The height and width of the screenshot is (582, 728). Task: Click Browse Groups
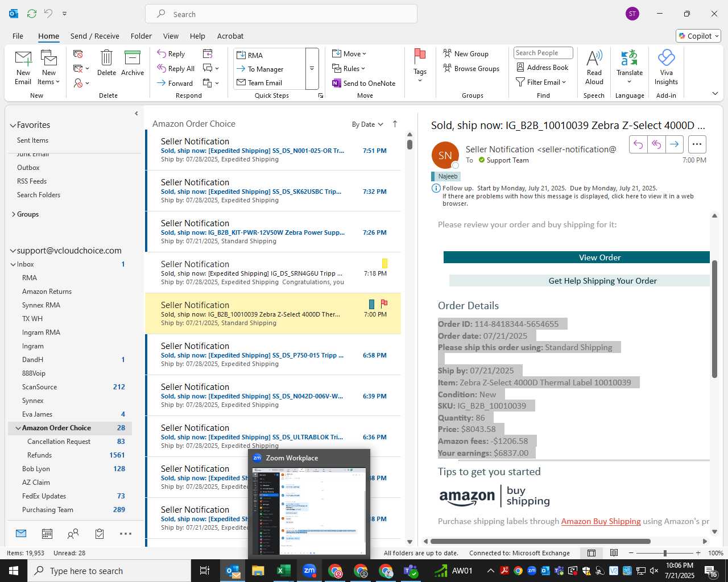[x=471, y=68]
